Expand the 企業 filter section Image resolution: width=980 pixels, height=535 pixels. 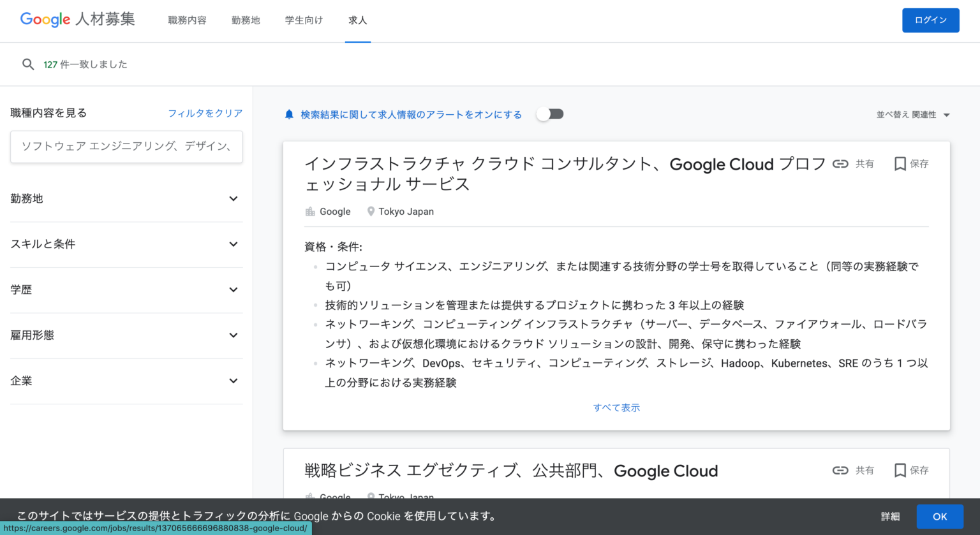[126, 380]
